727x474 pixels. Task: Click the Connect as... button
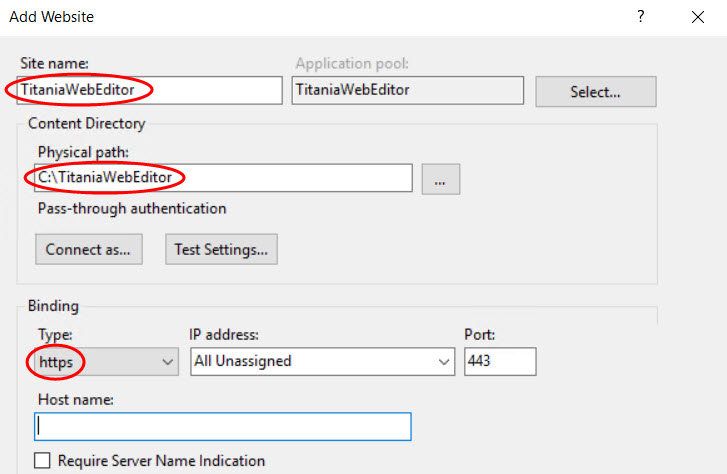(x=89, y=250)
